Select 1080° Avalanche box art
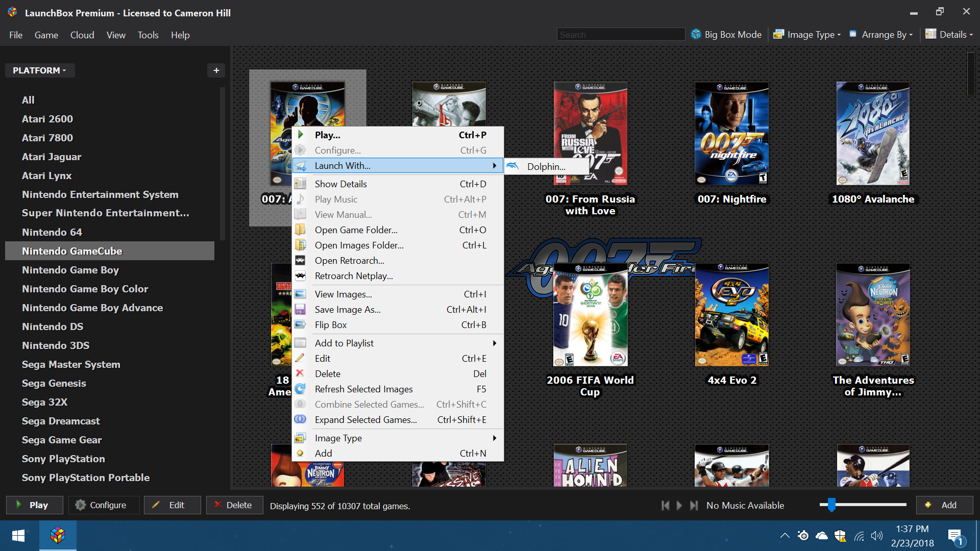The height and width of the screenshot is (551, 980). coord(873,133)
